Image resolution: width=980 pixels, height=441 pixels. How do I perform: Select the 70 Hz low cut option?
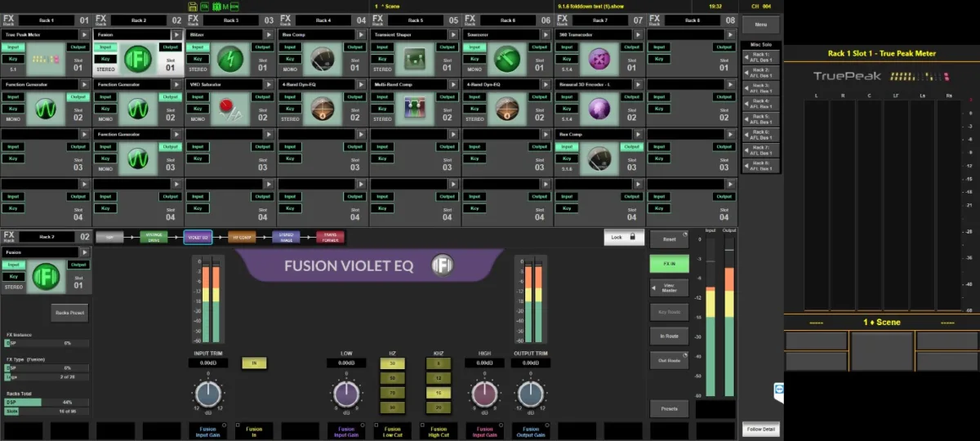click(392, 393)
